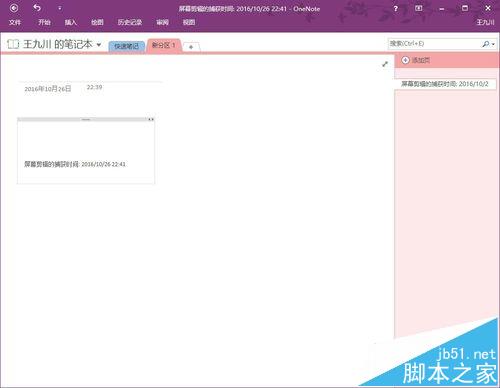The height and width of the screenshot is (388, 500).
Task: Switch to the 绘图 ribbon tab
Action: click(97, 22)
